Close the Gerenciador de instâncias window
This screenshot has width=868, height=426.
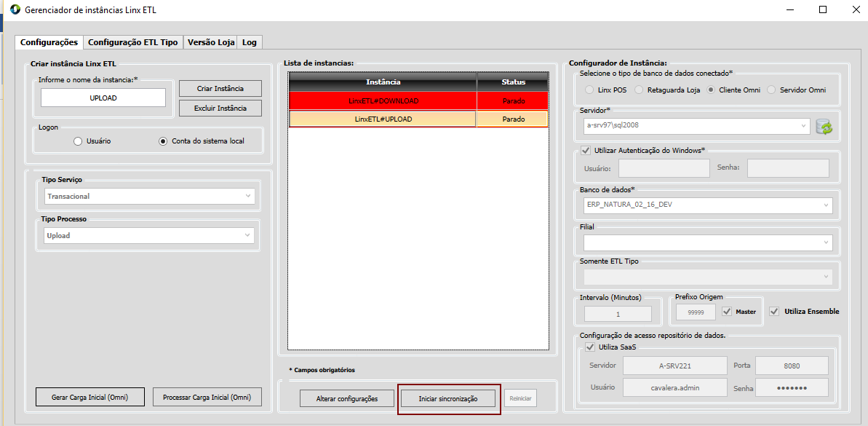pyautogui.click(x=854, y=10)
